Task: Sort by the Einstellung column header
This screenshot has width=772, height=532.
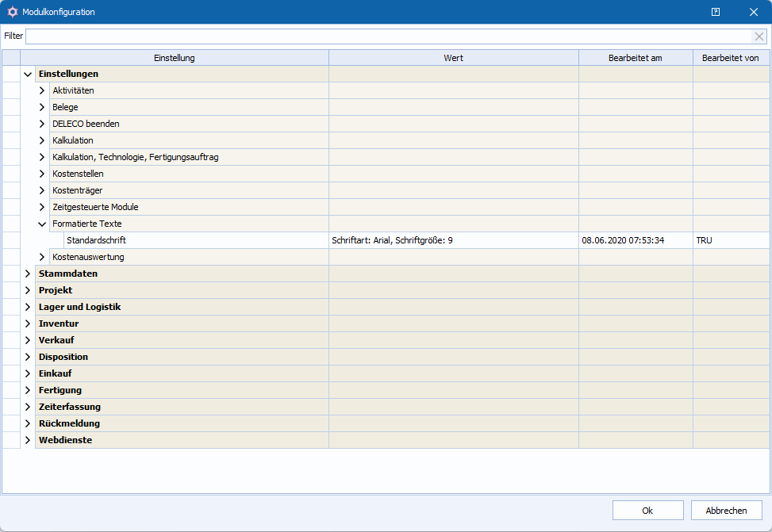Action: click(x=174, y=58)
